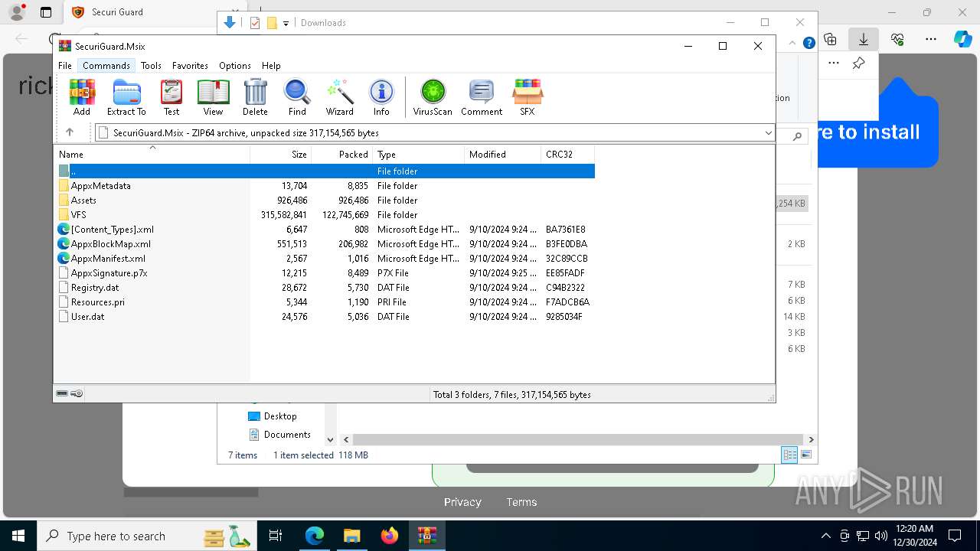The width and height of the screenshot is (980, 551).
Task: Open the Downloads window help icon
Action: tap(808, 43)
